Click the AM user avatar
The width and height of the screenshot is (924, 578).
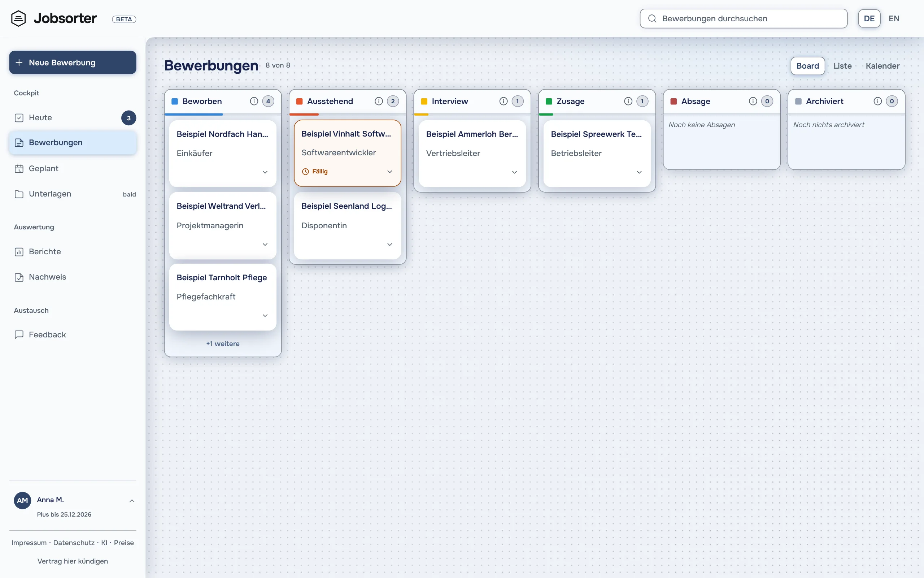click(22, 500)
